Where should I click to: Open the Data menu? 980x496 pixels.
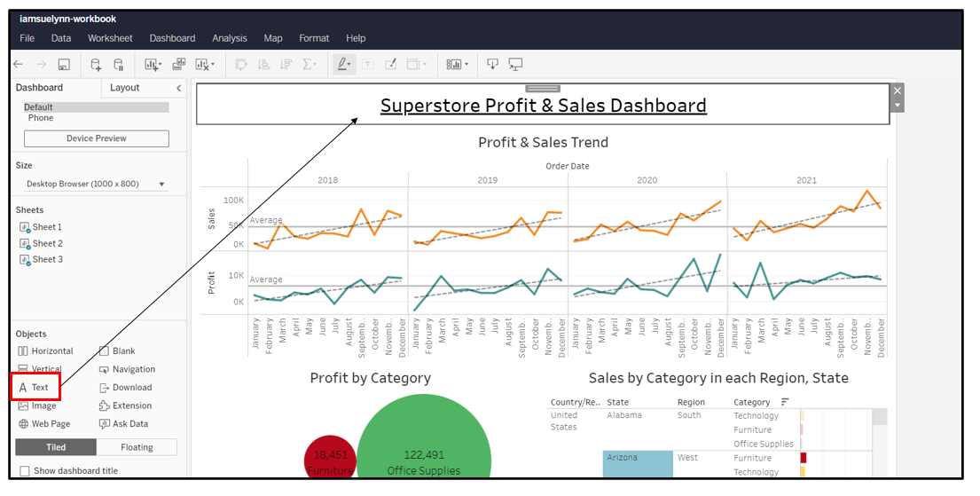coord(60,38)
